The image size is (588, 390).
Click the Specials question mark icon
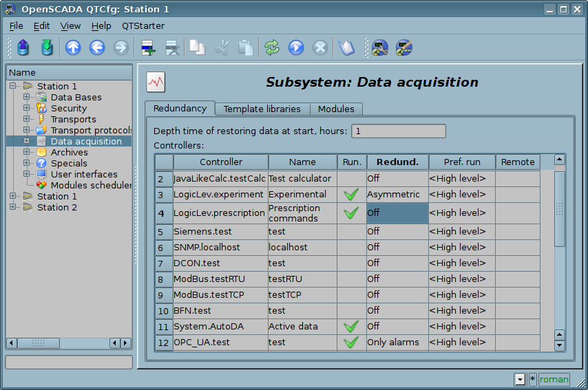(x=41, y=163)
